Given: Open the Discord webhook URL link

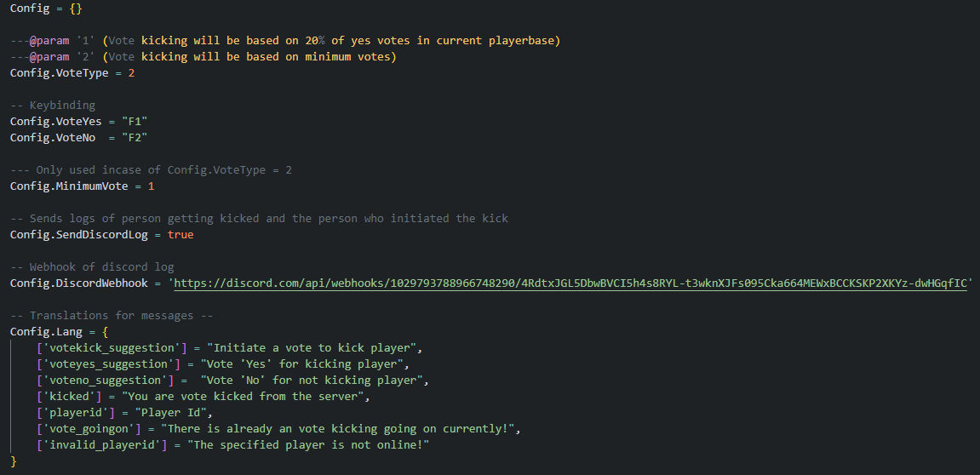Looking at the screenshot, I should click(x=570, y=283).
